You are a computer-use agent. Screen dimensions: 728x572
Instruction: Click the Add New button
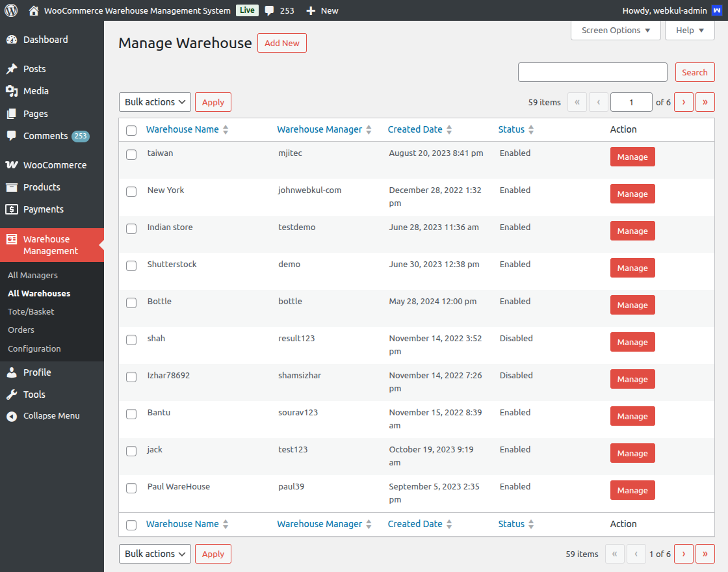(x=282, y=43)
